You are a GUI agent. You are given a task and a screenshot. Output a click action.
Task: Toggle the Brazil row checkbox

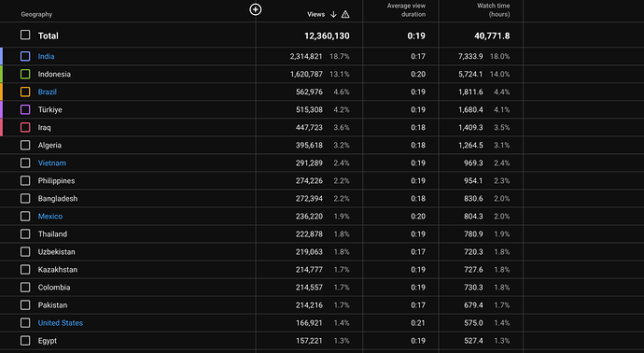click(x=25, y=92)
